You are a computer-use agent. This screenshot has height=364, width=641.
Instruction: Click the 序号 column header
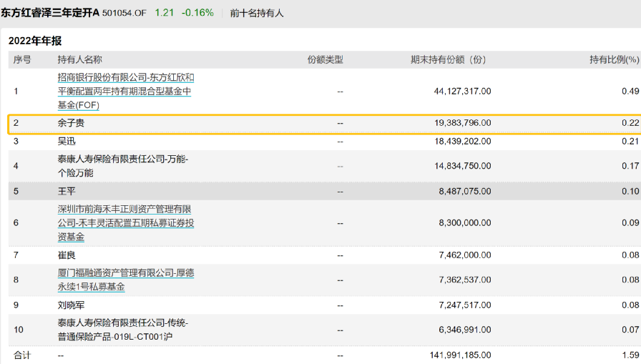click(x=22, y=59)
